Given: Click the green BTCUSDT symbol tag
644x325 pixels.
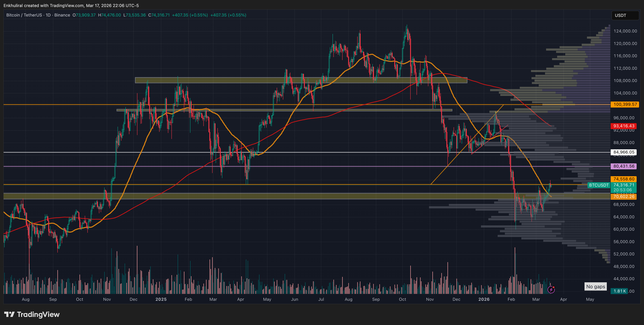Looking at the screenshot, I should [599, 185].
